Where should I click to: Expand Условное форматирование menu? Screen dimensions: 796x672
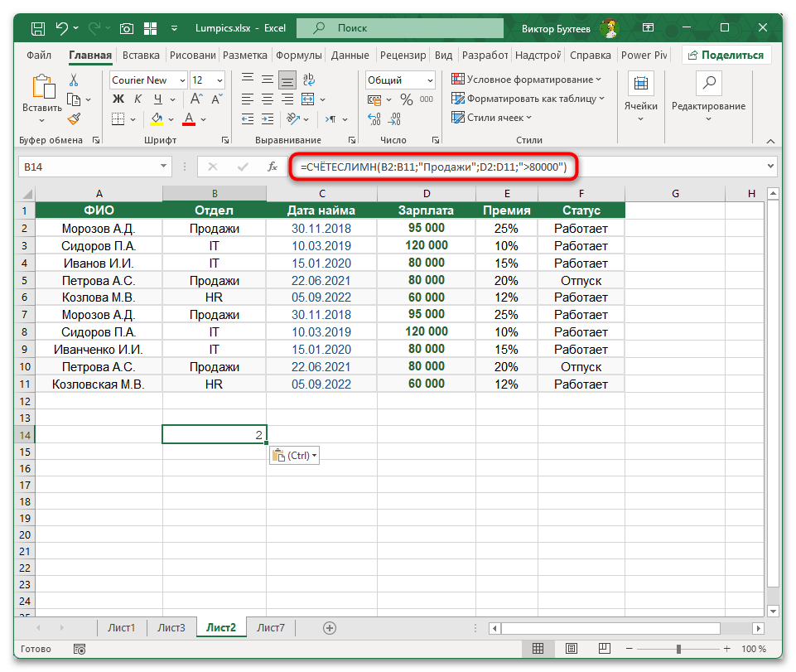[x=526, y=80]
